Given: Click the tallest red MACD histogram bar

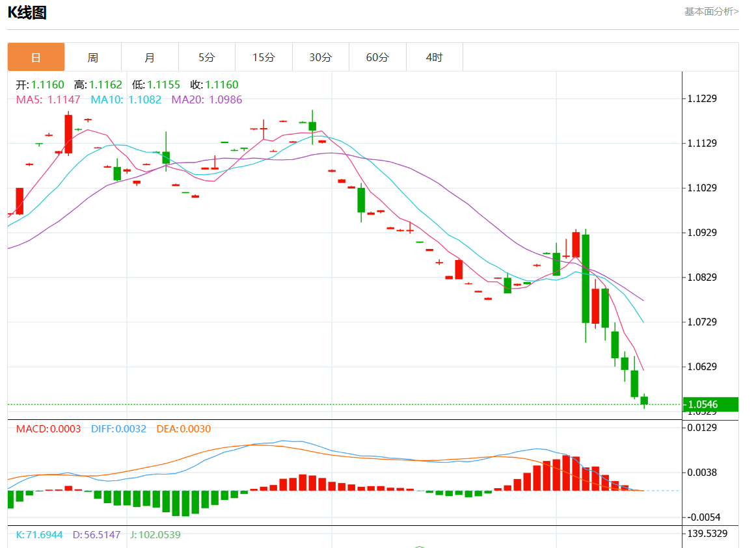Looking at the screenshot, I should pyautogui.click(x=566, y=473).
